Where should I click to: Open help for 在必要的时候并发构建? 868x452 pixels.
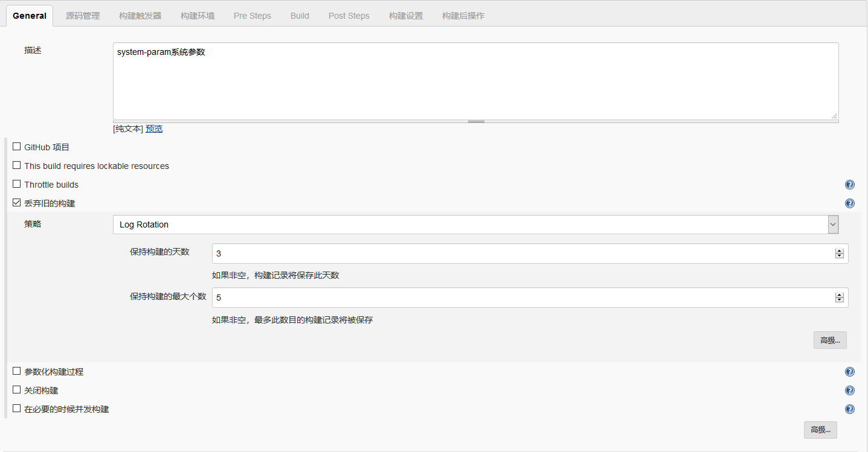850,410
